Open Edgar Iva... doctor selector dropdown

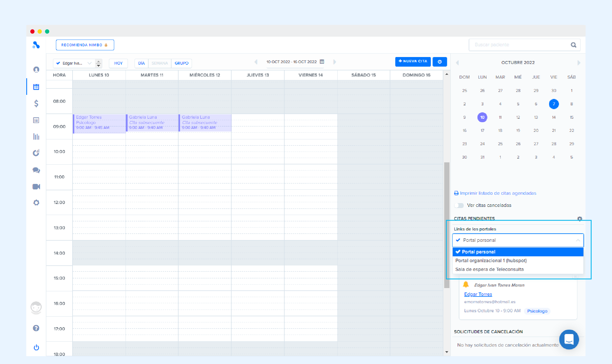click(x=75, y=63)
